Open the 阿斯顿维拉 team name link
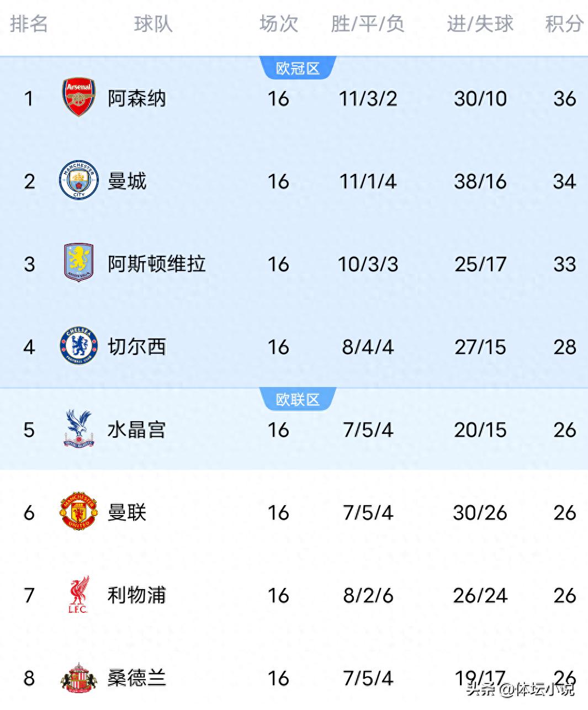The height and width of the screenshot is (710, 588). click(x=157, y=264)
